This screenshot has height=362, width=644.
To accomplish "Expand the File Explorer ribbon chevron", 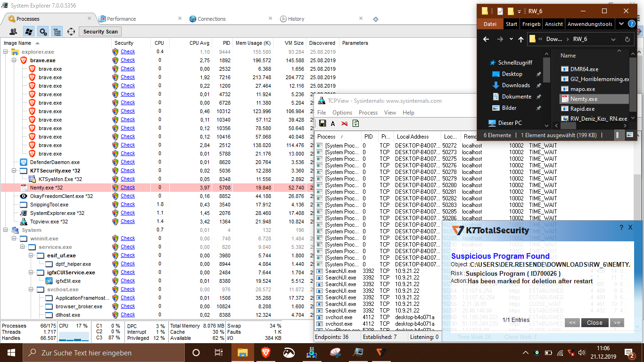I will pos(621,24).
